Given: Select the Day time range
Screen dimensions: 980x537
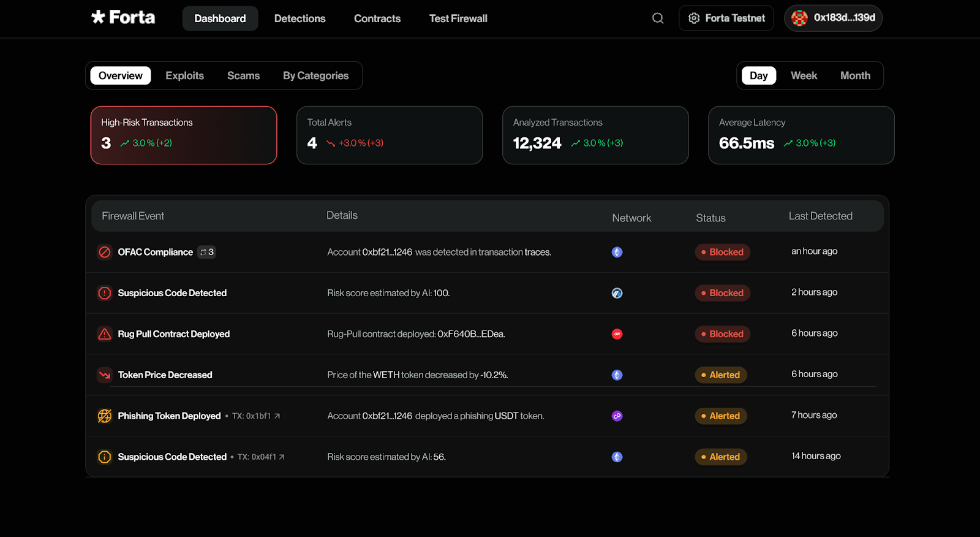Looking at the screenshot, I should click(759, 75).
